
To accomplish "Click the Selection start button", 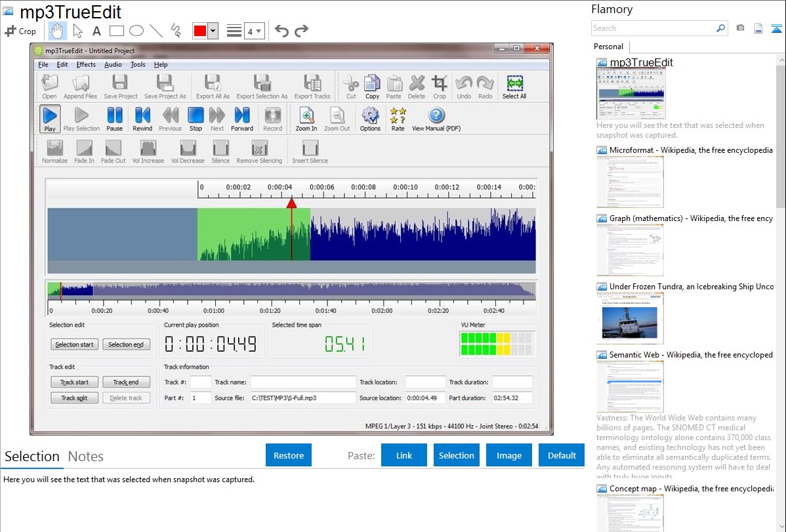I will click(74, 344).
